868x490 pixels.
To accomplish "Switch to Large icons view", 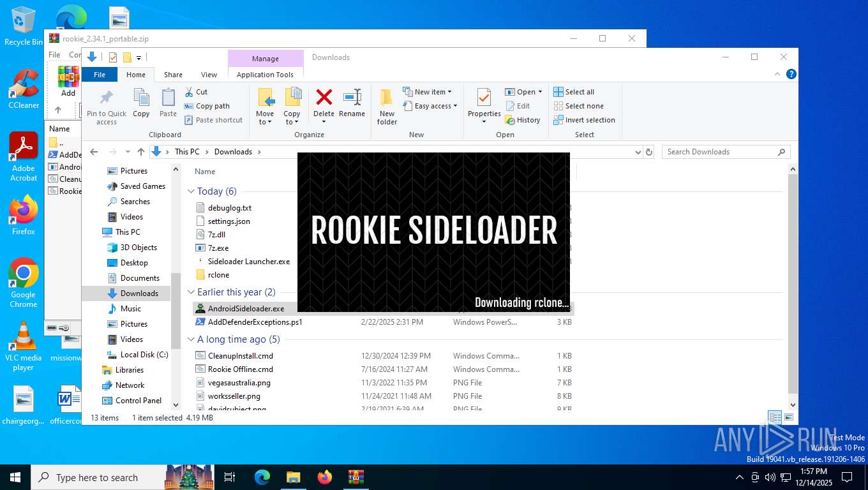I will (x=789, y=418).
